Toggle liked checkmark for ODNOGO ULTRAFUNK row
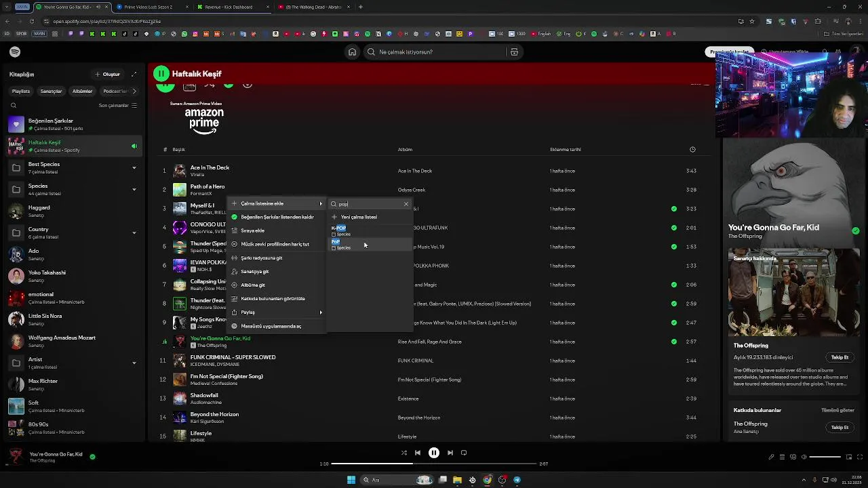Screen dimensions: 868x488 tap(673, 228)
